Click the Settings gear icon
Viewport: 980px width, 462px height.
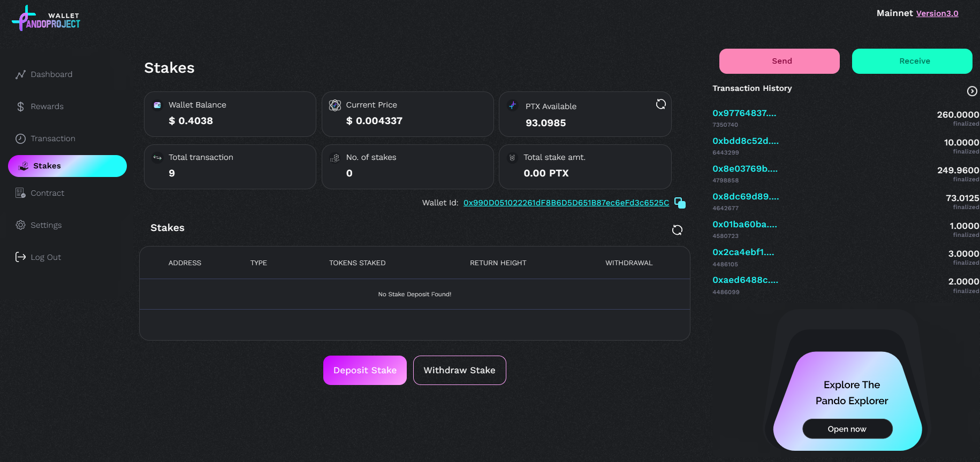[20, 225]
